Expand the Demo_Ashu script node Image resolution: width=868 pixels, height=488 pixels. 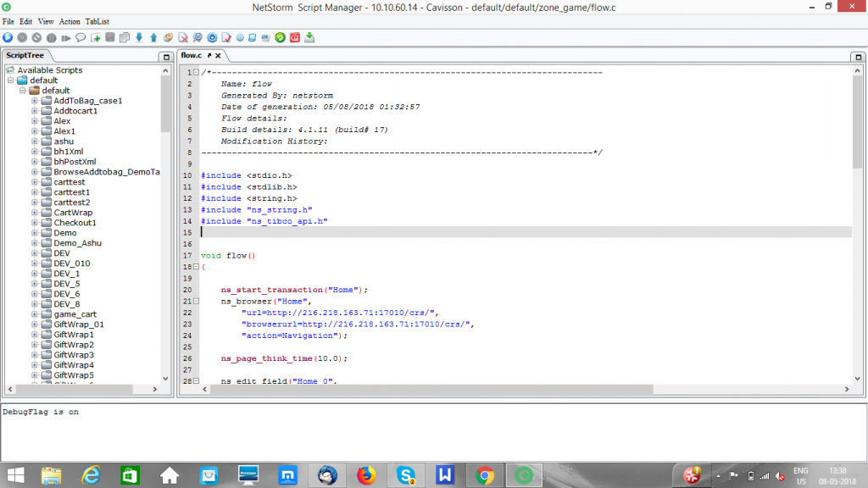[x=34, y=243]
